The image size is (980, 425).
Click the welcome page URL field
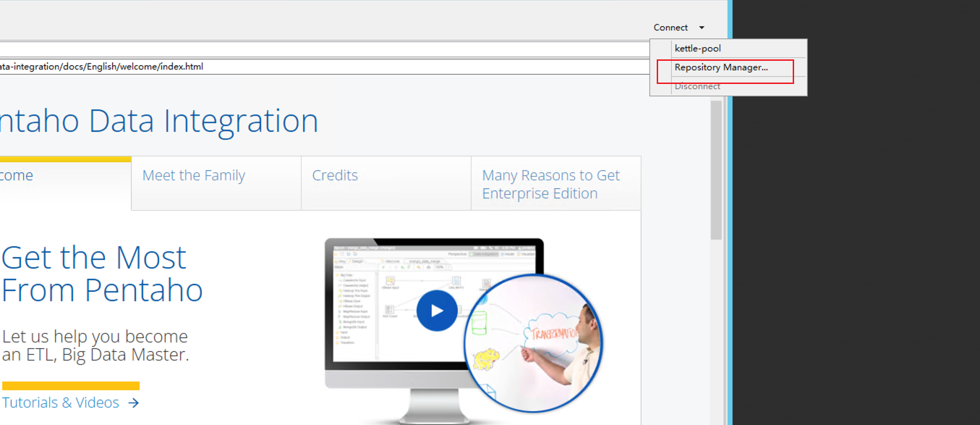click(x=325, y=67)
